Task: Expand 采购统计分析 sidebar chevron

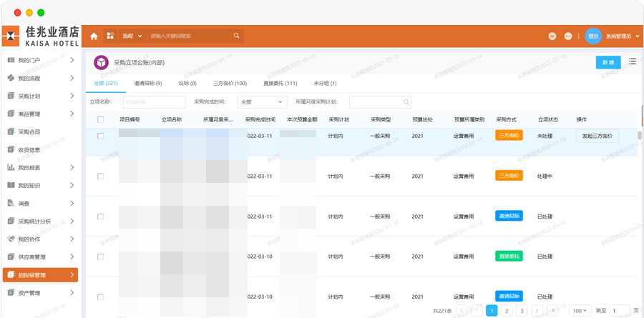Action: coord(72,221)
